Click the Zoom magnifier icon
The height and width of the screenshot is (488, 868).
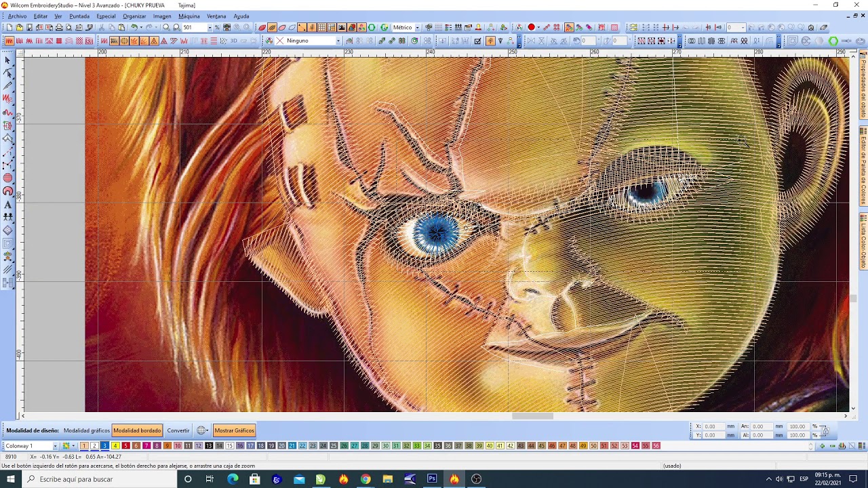[x=166, y=27]
